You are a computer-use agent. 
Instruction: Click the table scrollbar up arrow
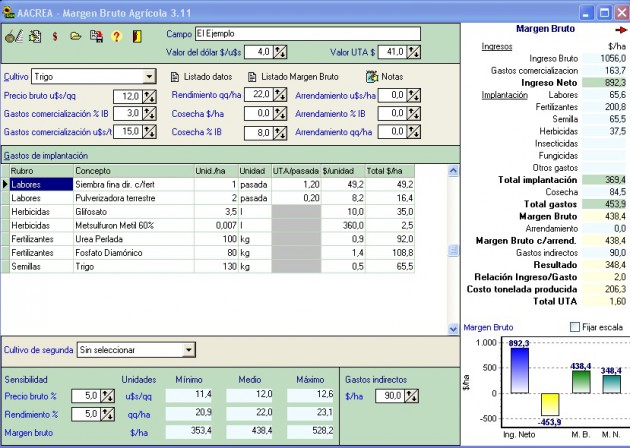point(453,171)
